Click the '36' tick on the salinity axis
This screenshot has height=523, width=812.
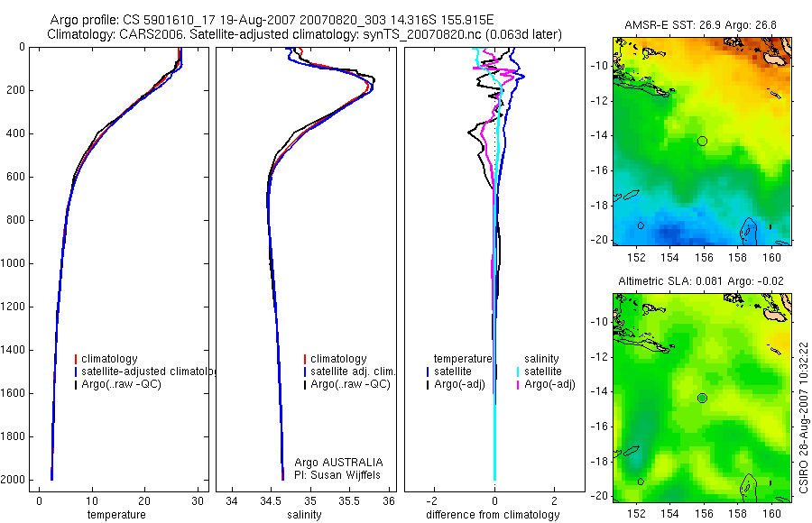click(x=388, y=501)
